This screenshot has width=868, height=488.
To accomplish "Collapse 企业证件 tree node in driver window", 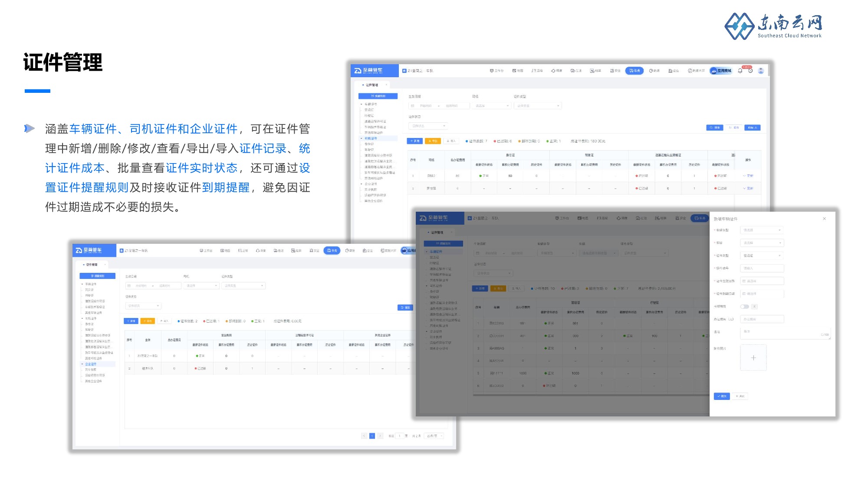I will click(x=361, y=184).
